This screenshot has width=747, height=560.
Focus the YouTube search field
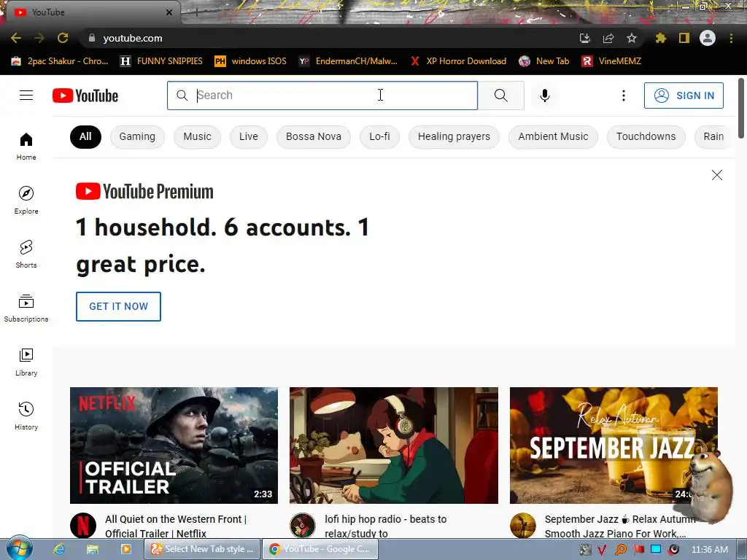pos(322,96)
